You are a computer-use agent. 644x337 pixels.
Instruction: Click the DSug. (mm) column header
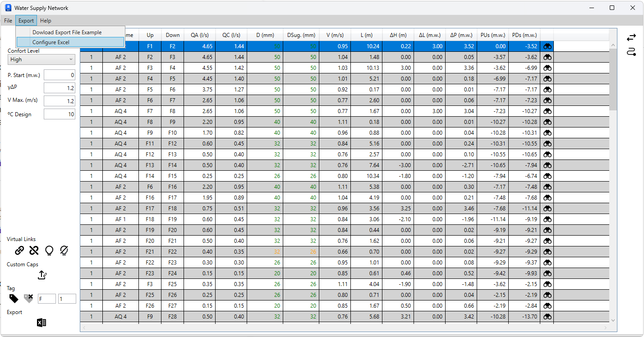coord(301,35)
